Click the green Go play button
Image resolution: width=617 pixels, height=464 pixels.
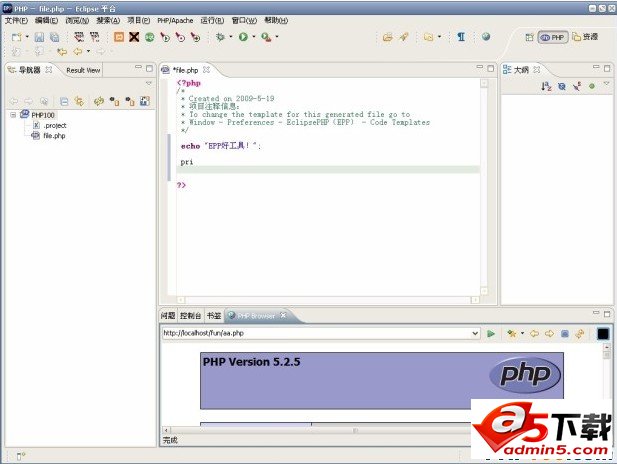tap(491, 334)
